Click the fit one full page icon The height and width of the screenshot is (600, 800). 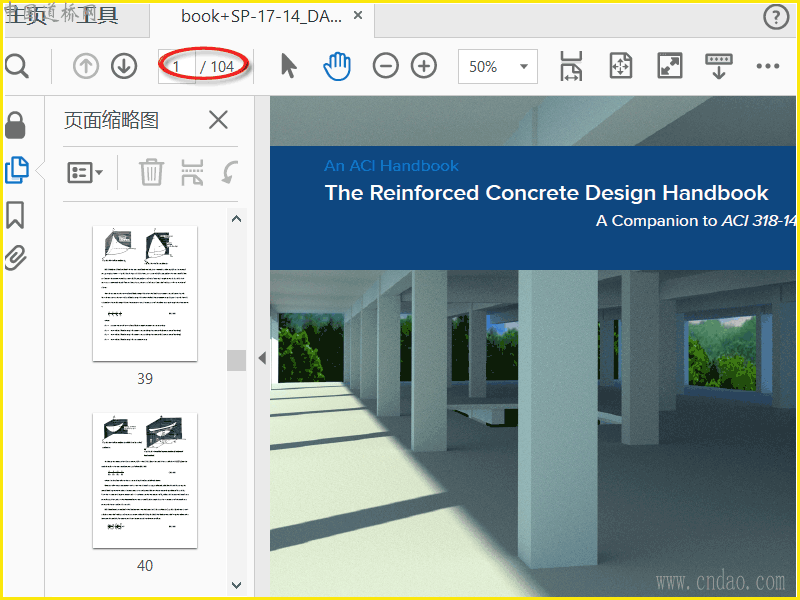[x=621, y=66]
